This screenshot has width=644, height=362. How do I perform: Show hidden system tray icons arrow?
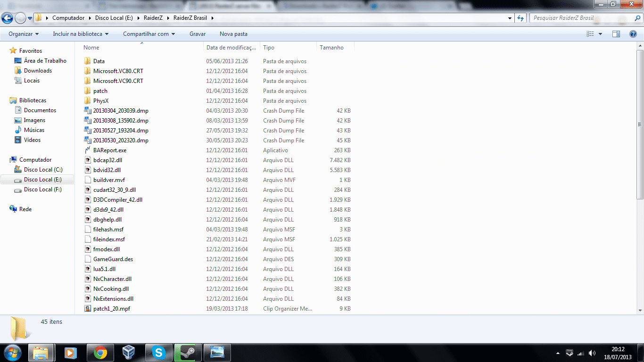pos(558,353)
